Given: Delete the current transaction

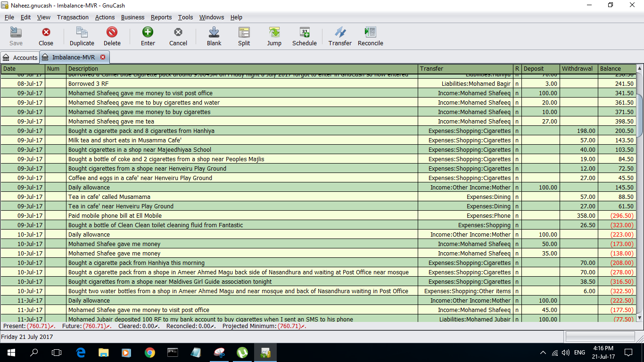Looking at the screenshot, I should 112,36.
